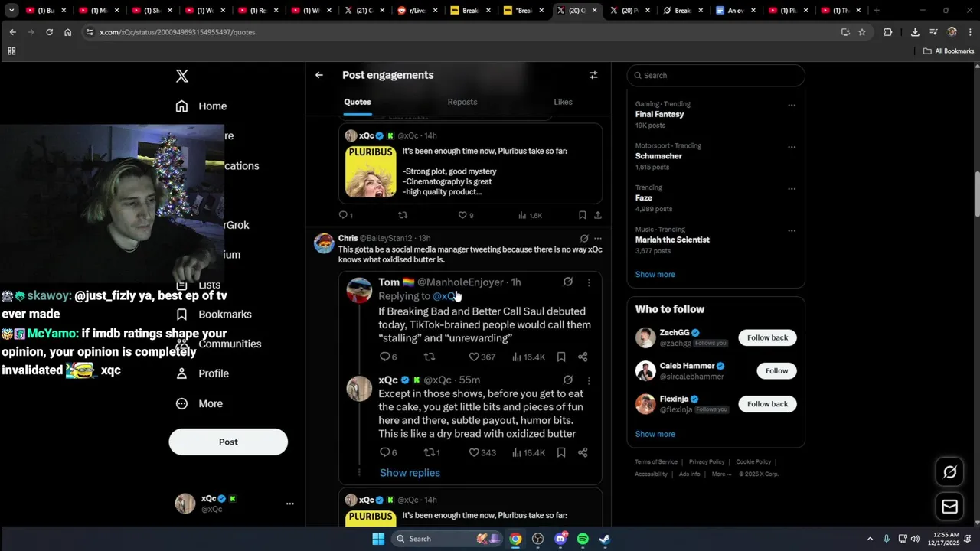Follow Caleb Hammer
The height and width of the screenshot is (551, 980).
[776, 371]
